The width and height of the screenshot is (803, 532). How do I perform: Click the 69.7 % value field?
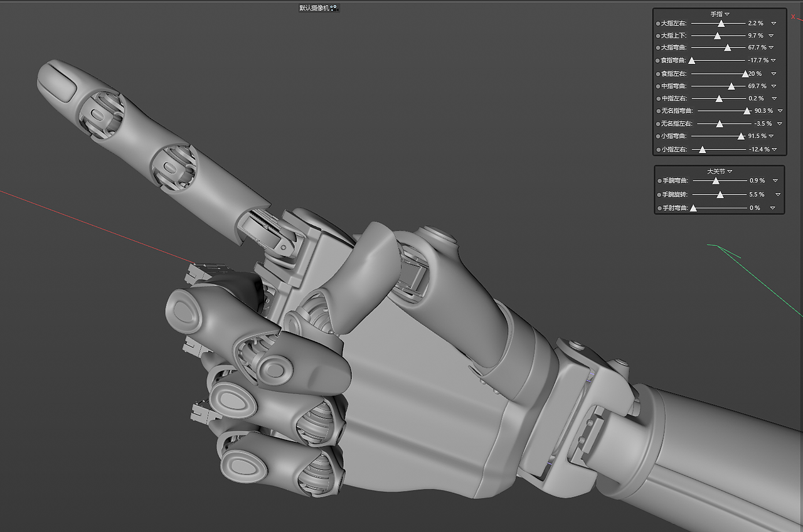pyautogui.click(x=757, y=86)
